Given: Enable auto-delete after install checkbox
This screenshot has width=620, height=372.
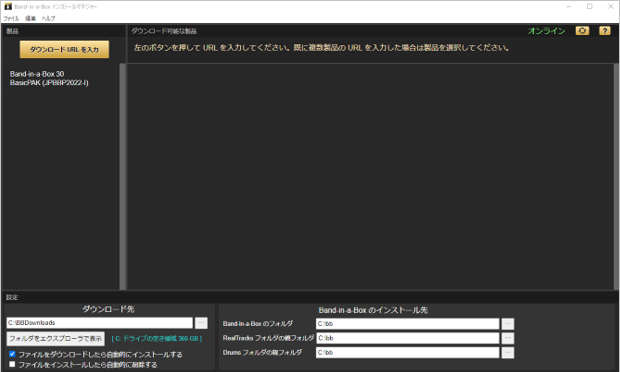Looking at the screenshot, I should click(x=12, y=364).
